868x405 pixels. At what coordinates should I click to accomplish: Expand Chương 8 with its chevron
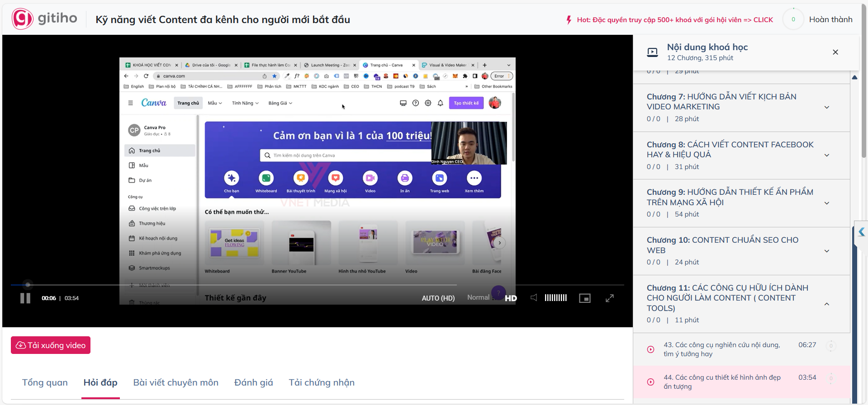coord(827,155)
